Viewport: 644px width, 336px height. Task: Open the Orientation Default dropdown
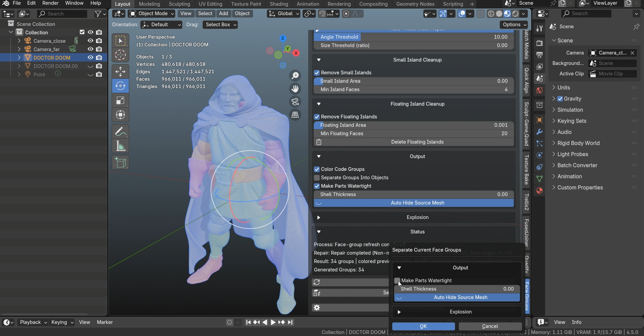[x=161, y=25]
